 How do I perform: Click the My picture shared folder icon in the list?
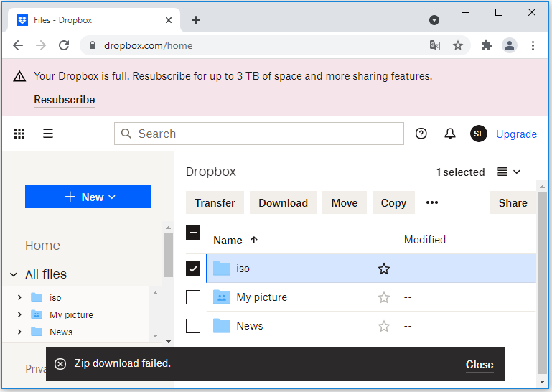[222, 297]
